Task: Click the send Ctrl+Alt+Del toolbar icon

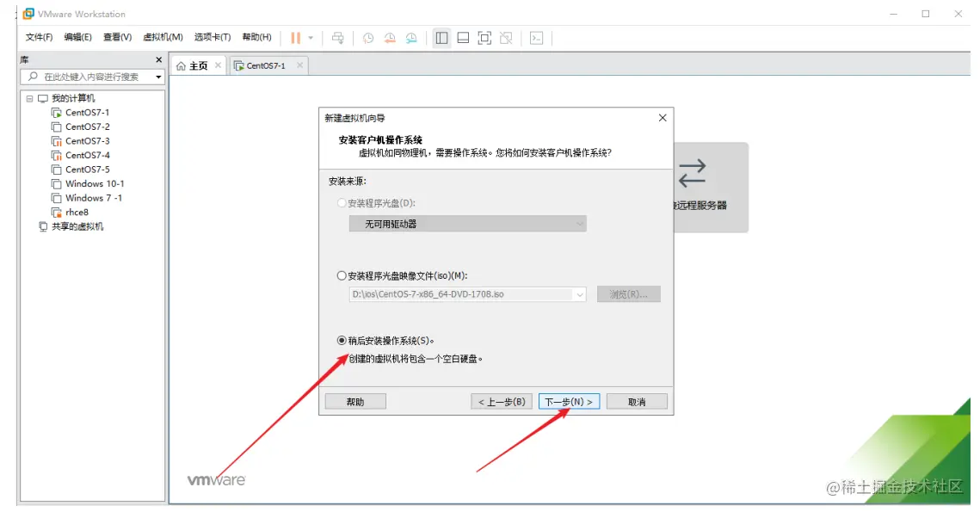Action: coord(337,38)
